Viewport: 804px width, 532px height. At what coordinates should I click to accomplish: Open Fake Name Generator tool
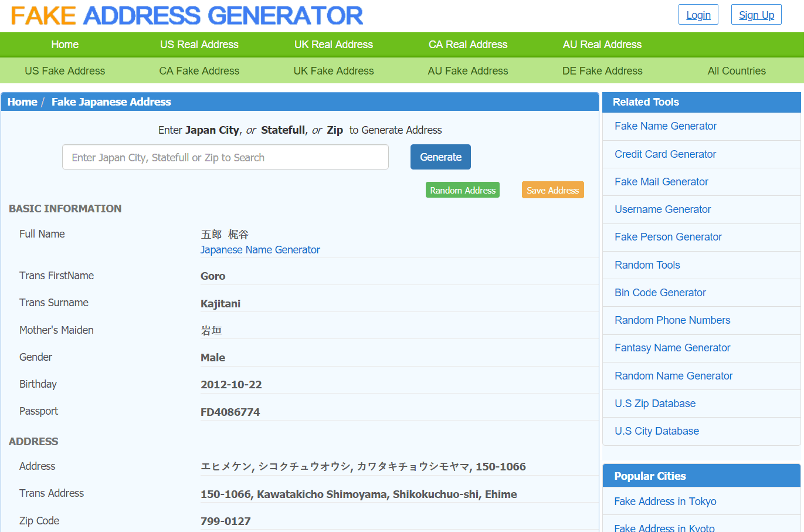(665, 126)
